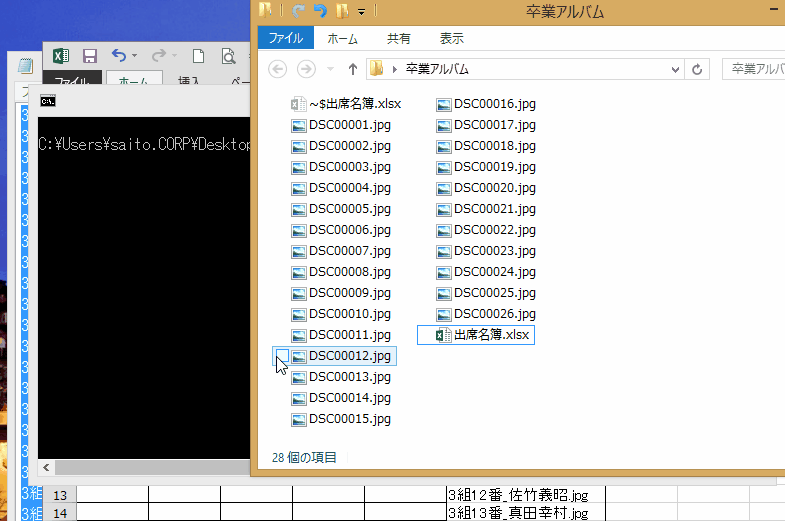Undo last action in Excel toolbar

pos(119,55)
